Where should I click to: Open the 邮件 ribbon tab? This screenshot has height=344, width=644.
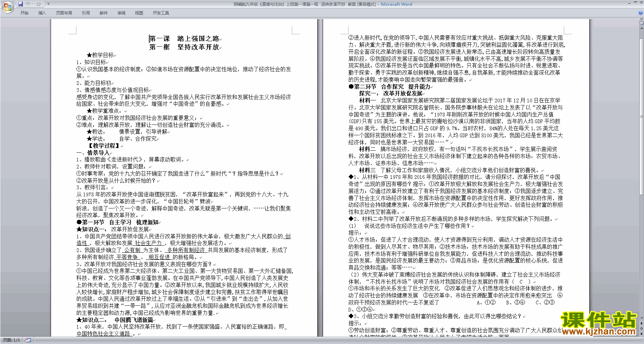[x=104, y=13]
